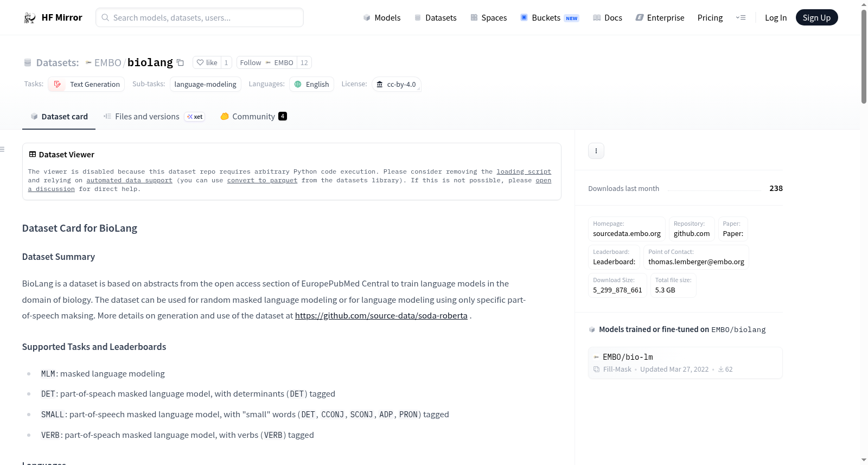Click the Dataset card cube icon
The width and height of the screenshot is (868, 465).
tap(34, 117)
